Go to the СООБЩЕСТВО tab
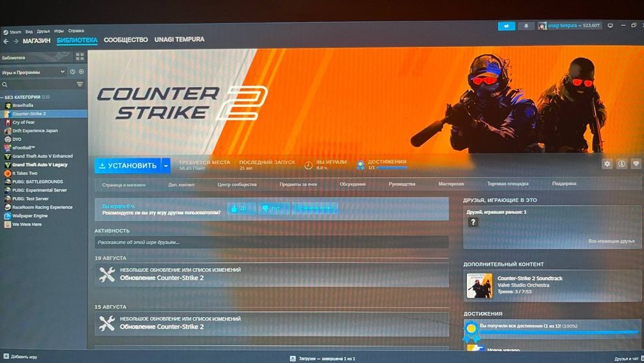This screenshot has width=644, height=363. pyautogui.click(x=126, y=40)
